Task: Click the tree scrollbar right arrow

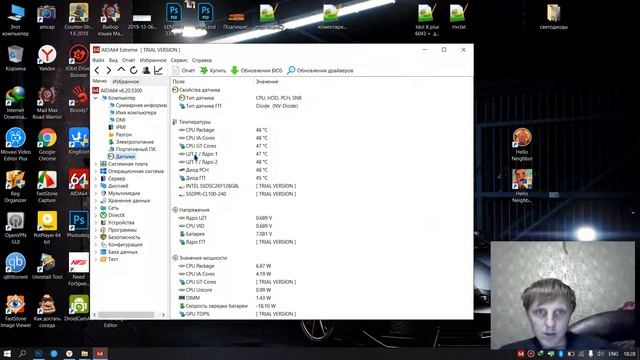Action: tap(163, 315)
